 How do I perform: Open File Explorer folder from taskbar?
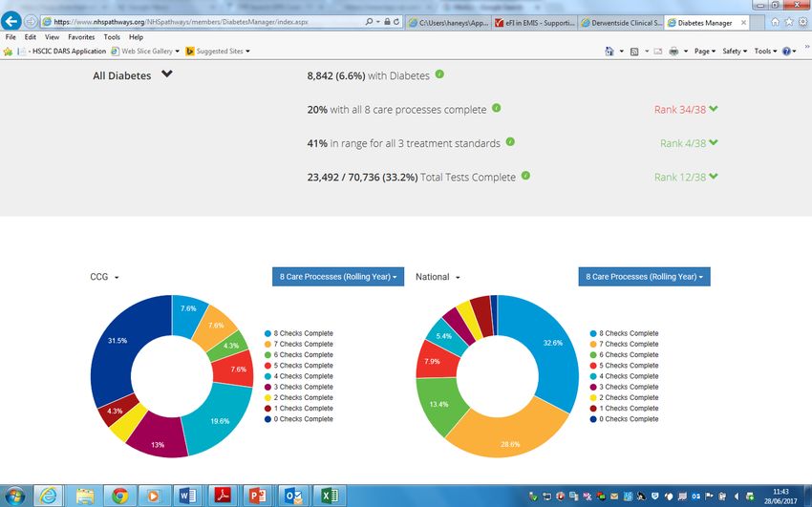[84, 496]
